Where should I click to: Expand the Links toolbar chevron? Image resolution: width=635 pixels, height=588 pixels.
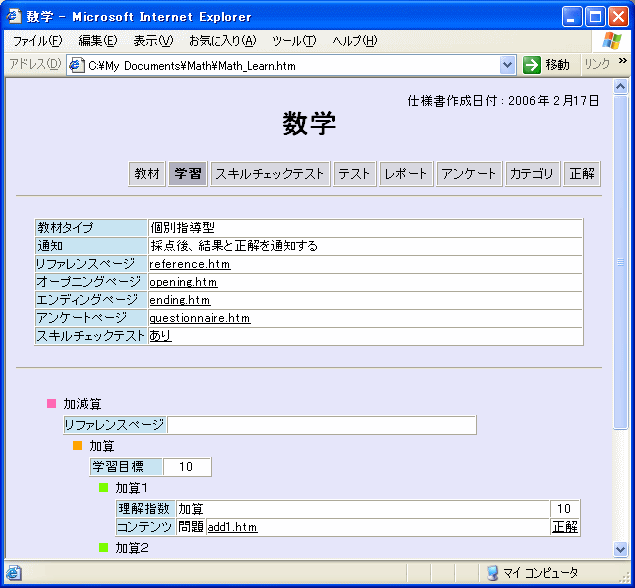[624, 62]
